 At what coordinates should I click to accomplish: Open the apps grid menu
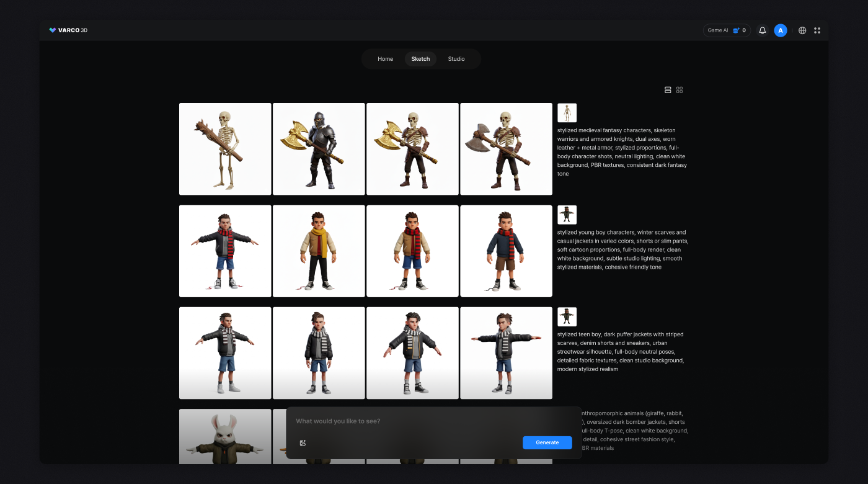(817, 30)
